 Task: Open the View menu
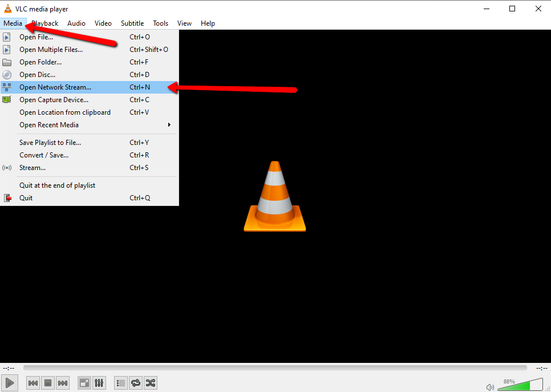(184, 23)
